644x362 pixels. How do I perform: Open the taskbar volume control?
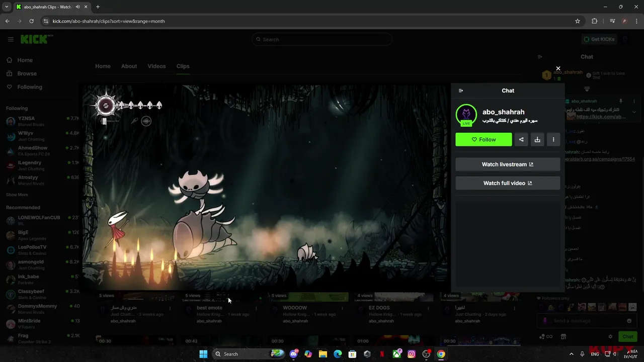pos(614,354)
